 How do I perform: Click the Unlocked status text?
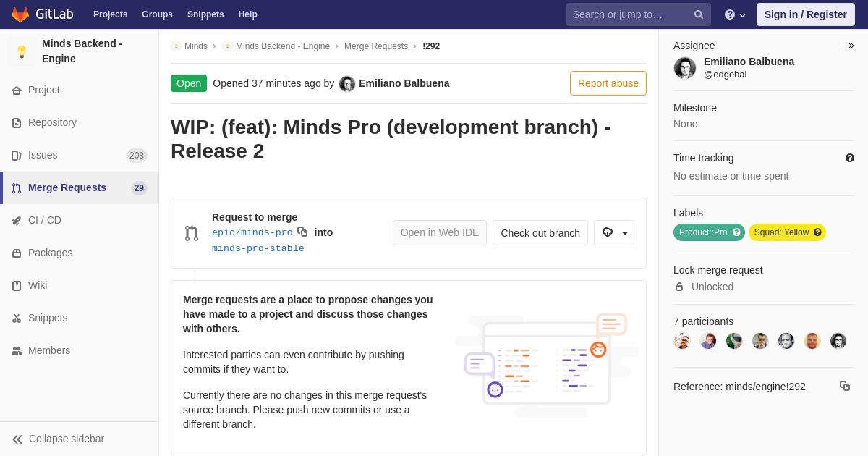pos(712,287)
